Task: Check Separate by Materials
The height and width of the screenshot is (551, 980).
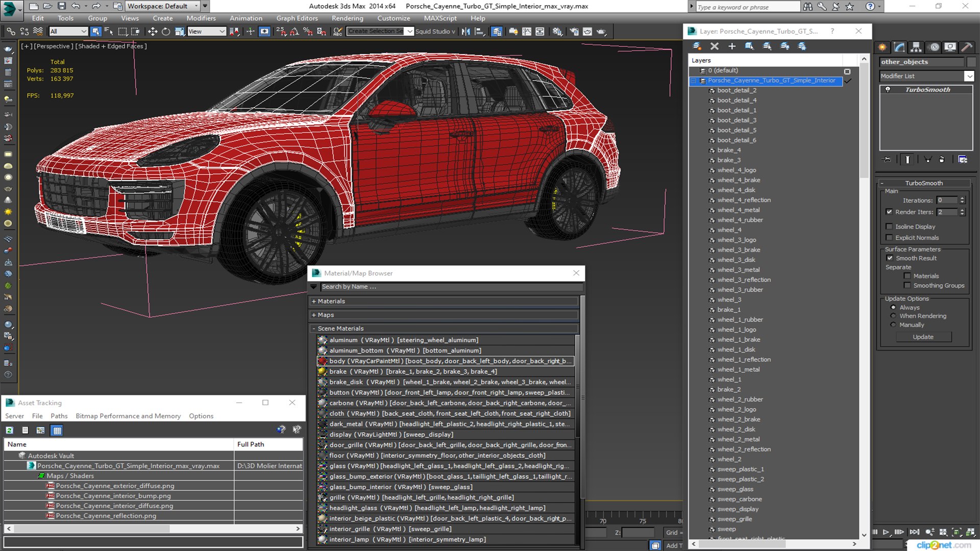Action: [x=907, y=276]
